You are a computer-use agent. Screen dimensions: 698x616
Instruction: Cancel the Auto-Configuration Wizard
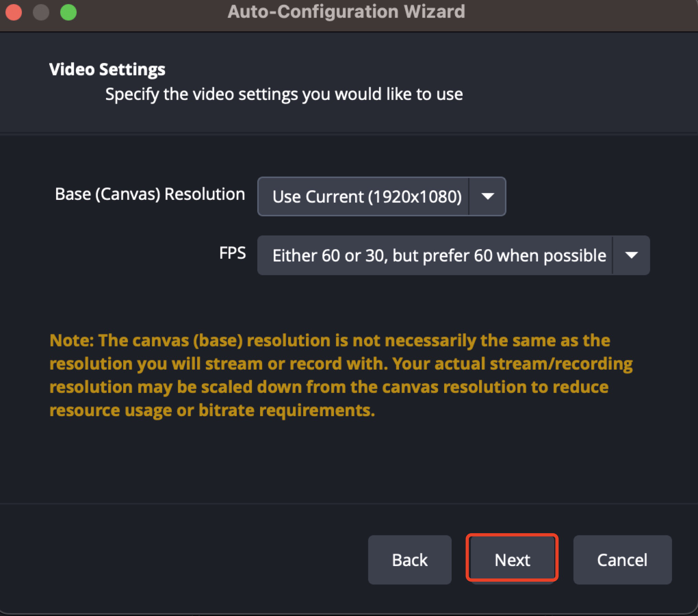click(622, 559)
